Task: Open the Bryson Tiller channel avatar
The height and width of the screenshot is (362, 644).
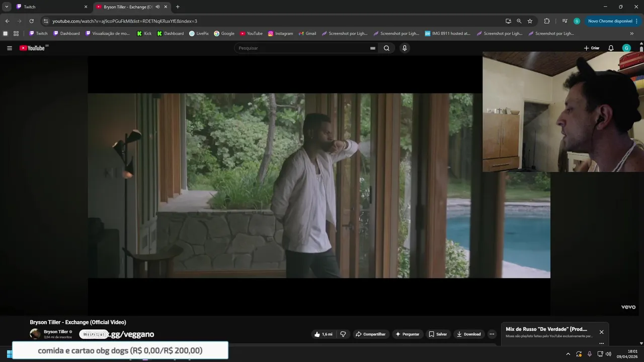Action: pyautogui.click(x=35, y=334)
